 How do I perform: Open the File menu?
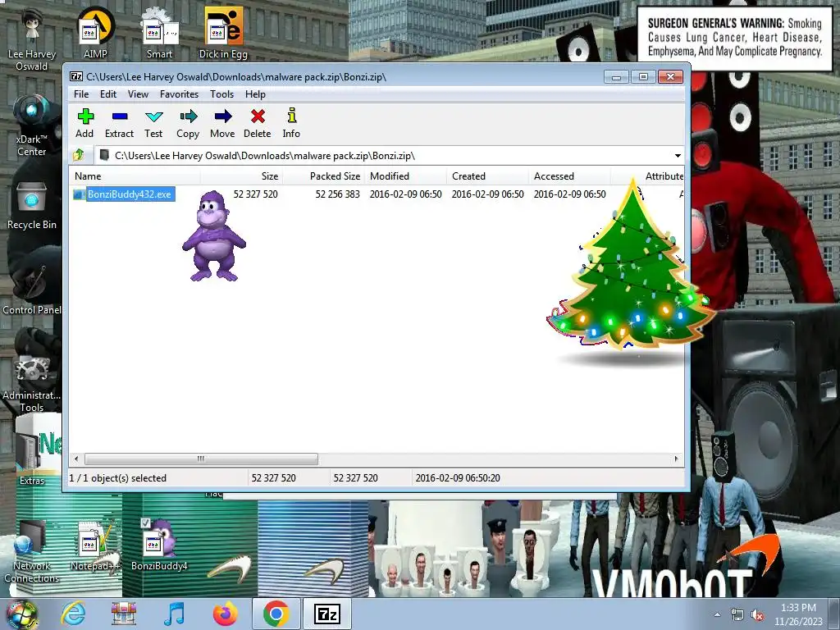[81, 94]
